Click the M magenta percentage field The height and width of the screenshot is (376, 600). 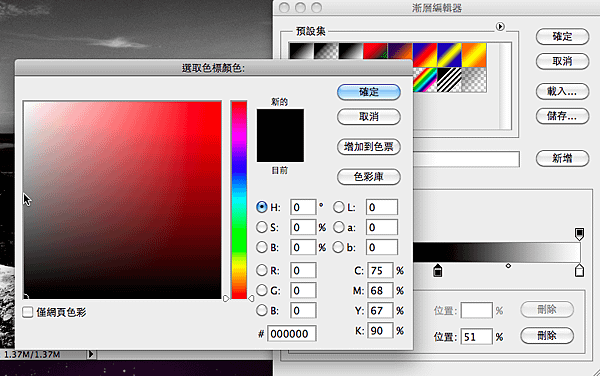380,290
